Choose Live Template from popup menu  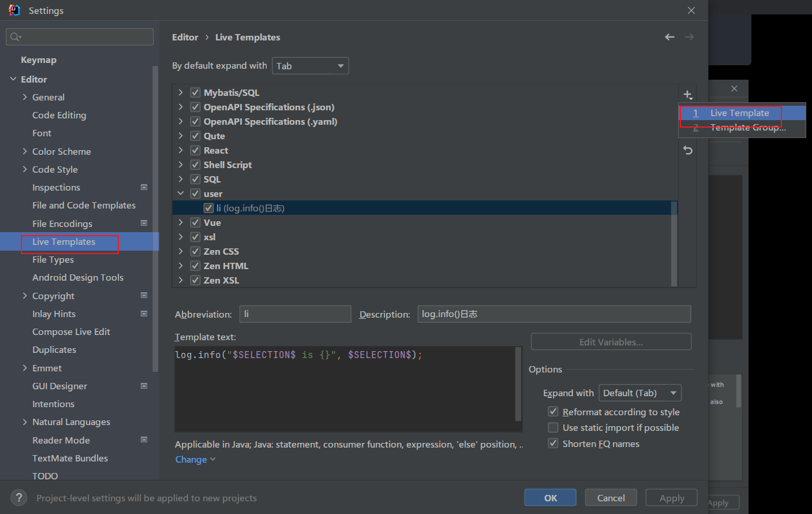[x=742, y=113]
